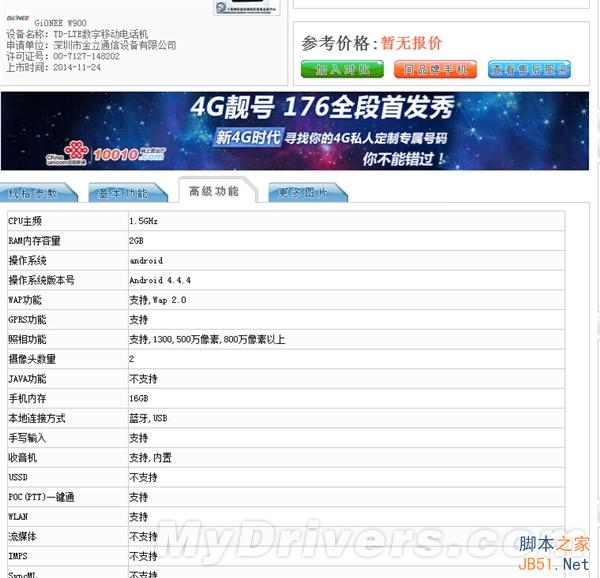Click the green 加入对比 button
The image size is (600, 578).
[342, 69]
